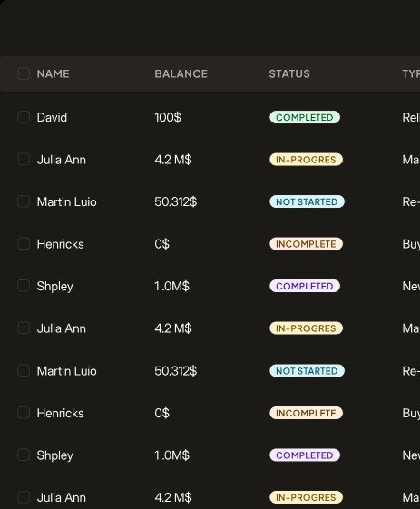Check the last Julia Ann row checkbox
Screen dimensions: 420x509
click(x=24, y=497)
